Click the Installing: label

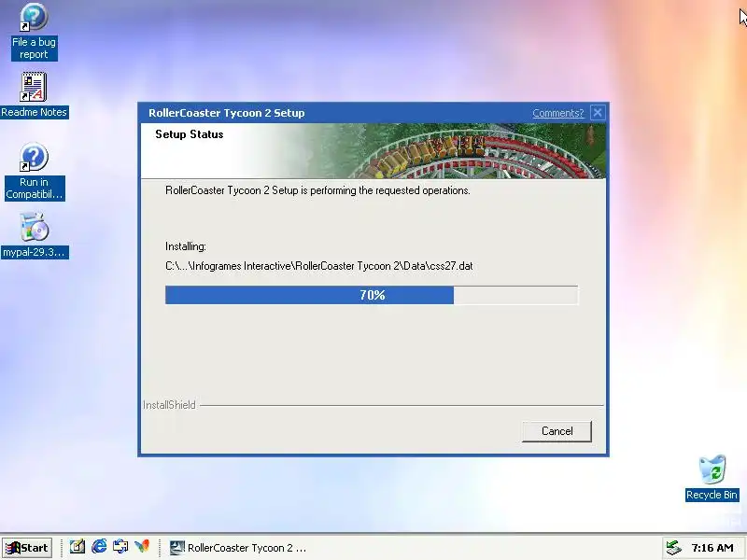(185, 246)
